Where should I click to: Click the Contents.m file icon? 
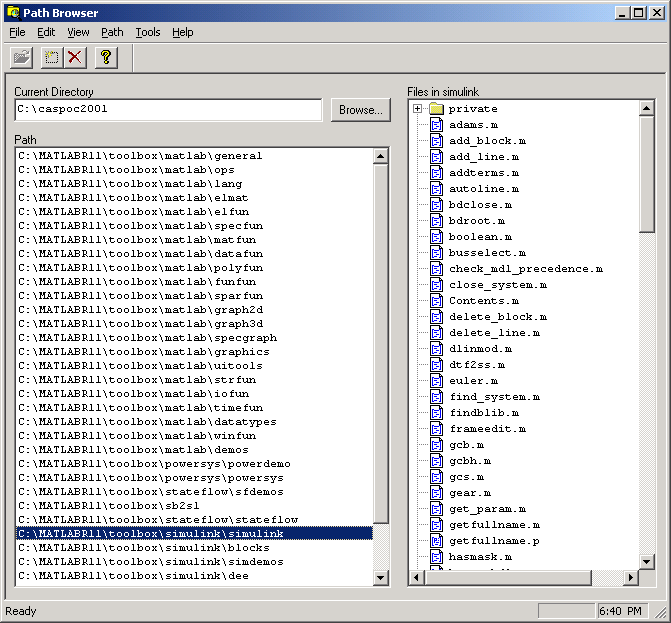pyautogui.click(x=436, y=301)
